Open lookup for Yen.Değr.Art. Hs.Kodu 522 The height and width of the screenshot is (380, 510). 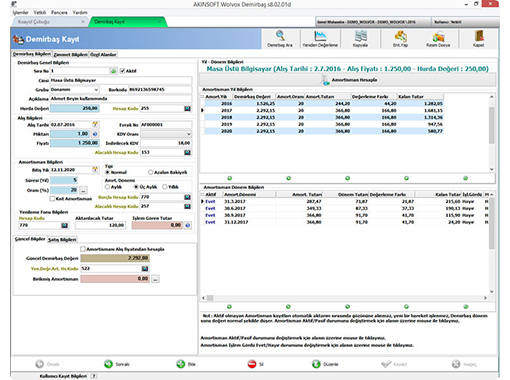145,268
